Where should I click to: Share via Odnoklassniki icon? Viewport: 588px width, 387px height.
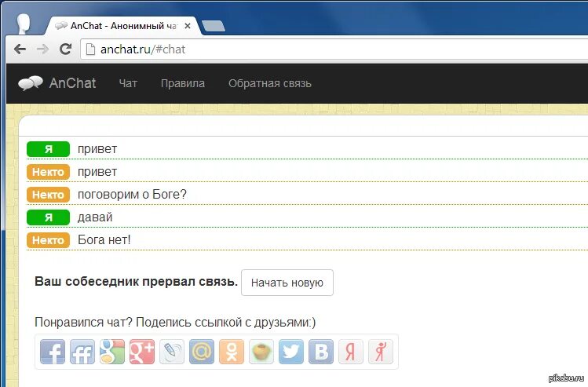[232, 352]
